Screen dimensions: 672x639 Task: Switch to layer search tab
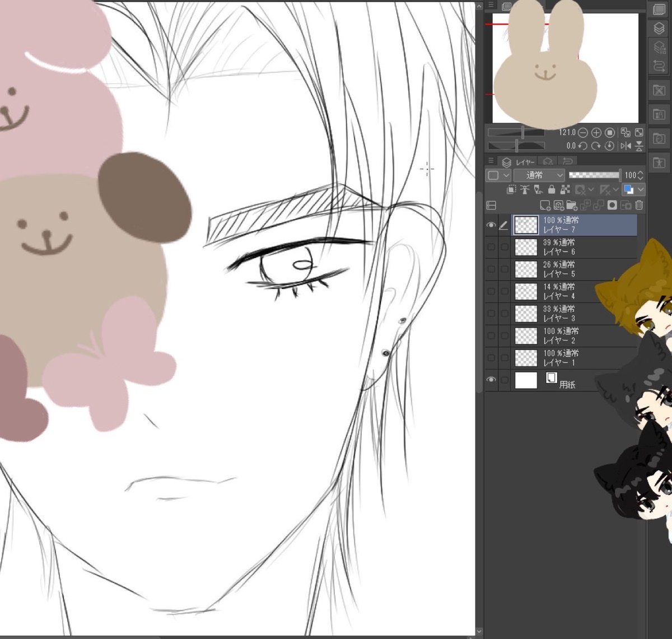coord(548,162)
